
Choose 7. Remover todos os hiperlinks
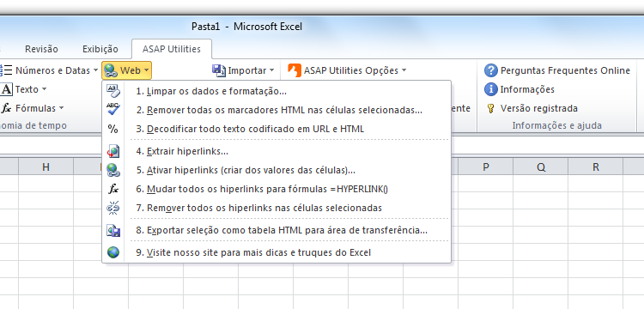pos(276,208)
